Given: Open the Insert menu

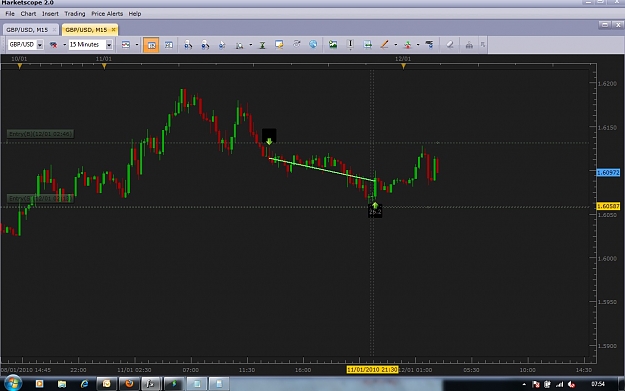Looking at the screenshot, I should [50, 14].
